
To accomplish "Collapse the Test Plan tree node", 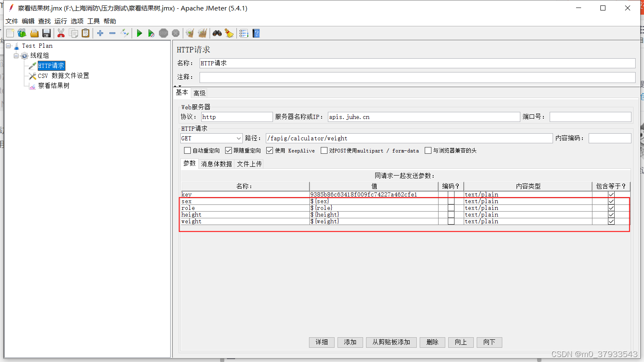I will [8, 46].
